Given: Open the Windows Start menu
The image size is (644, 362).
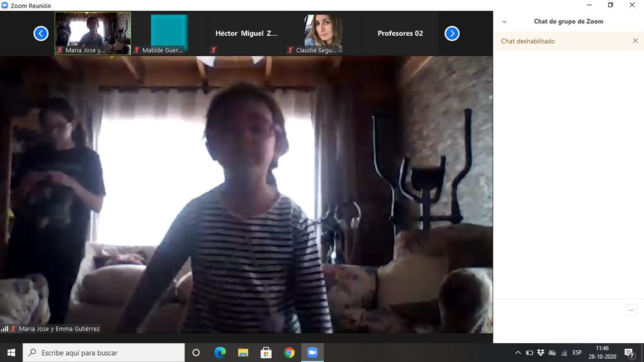Looking at the screenshot, I should tap(11, 353).
